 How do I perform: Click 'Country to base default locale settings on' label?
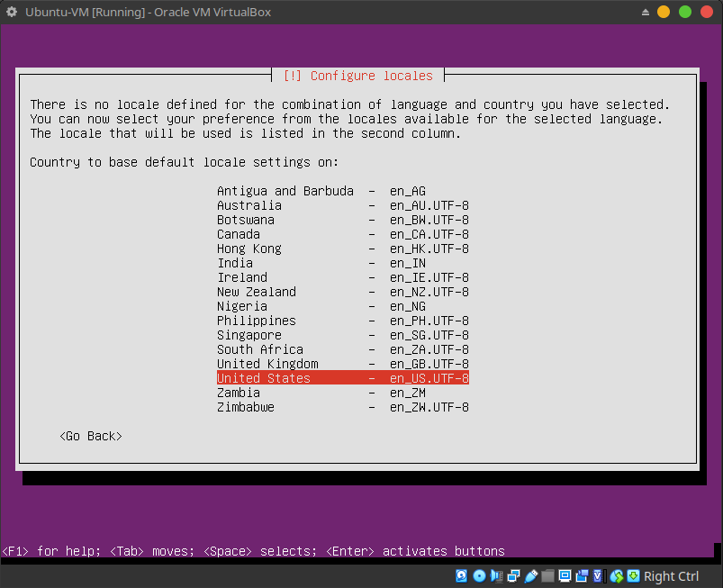point(184,162)
